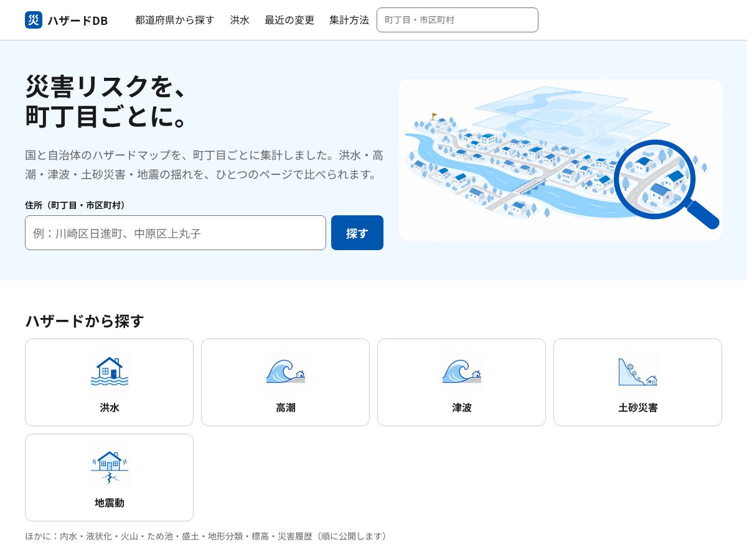Select the 津波 card label
Image resolution: width=747 pixels, height=560 pixels.
[x=462, y=408]
